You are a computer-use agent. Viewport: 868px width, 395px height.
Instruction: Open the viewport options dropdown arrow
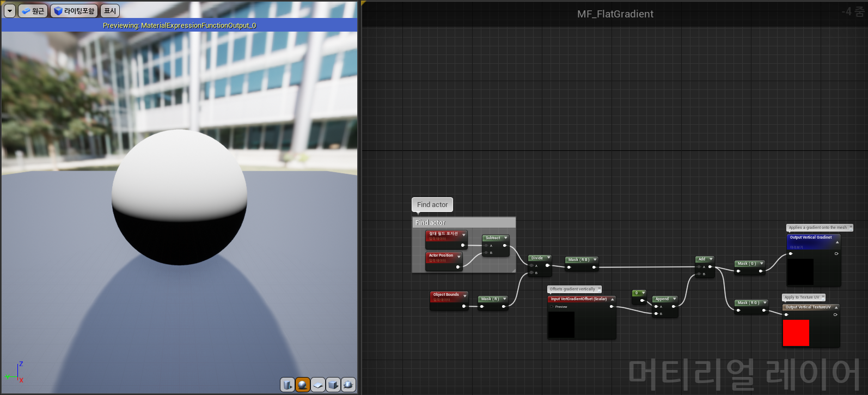pyautogui.click(x=9, y=11)
